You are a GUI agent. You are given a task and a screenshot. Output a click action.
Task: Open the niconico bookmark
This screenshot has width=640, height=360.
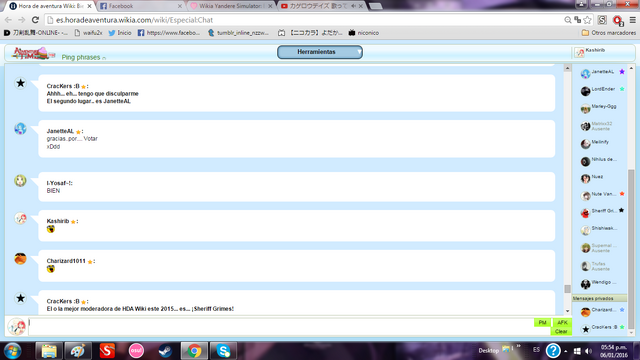[364, 33]
